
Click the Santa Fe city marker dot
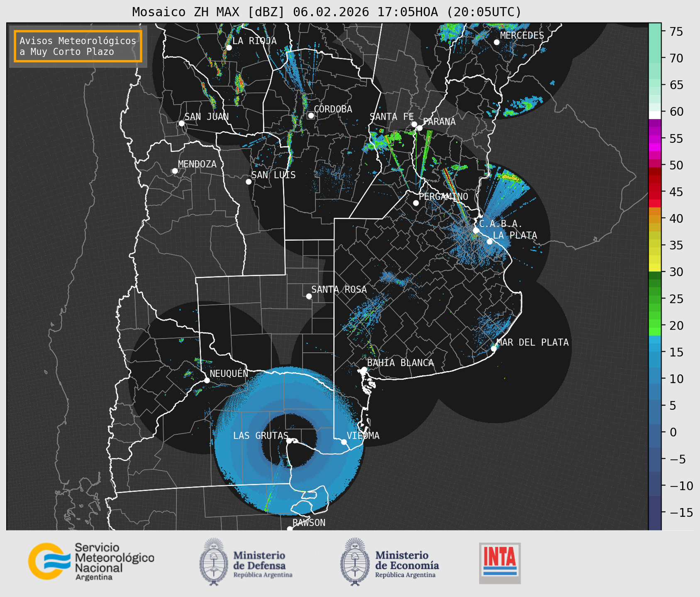point(414,124)
